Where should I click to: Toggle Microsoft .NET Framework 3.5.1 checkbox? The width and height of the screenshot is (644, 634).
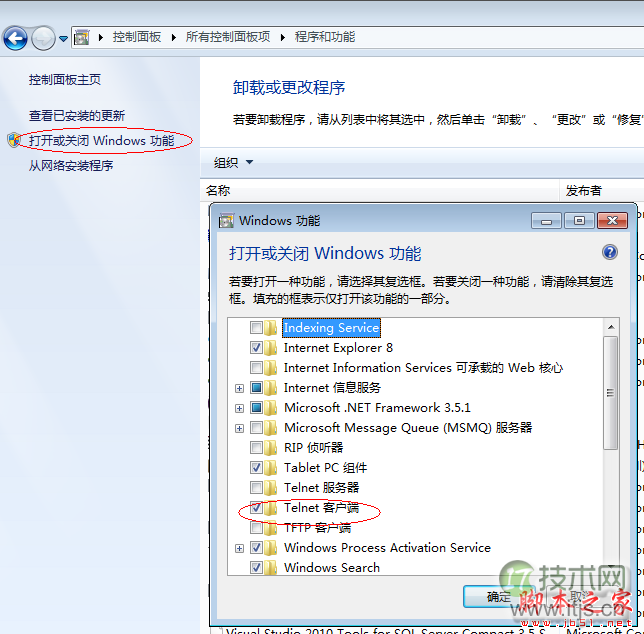256,407
